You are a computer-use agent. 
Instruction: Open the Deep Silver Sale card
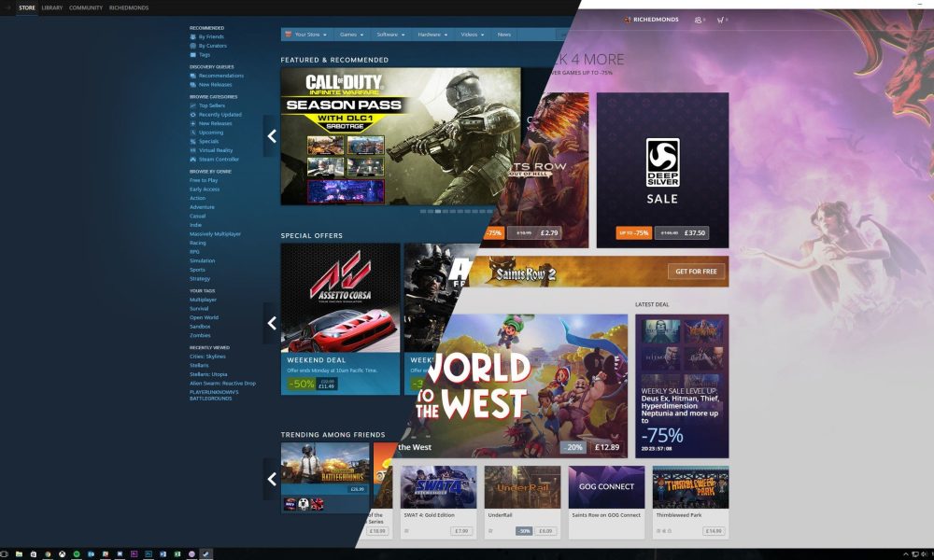[x=662, y=170]
